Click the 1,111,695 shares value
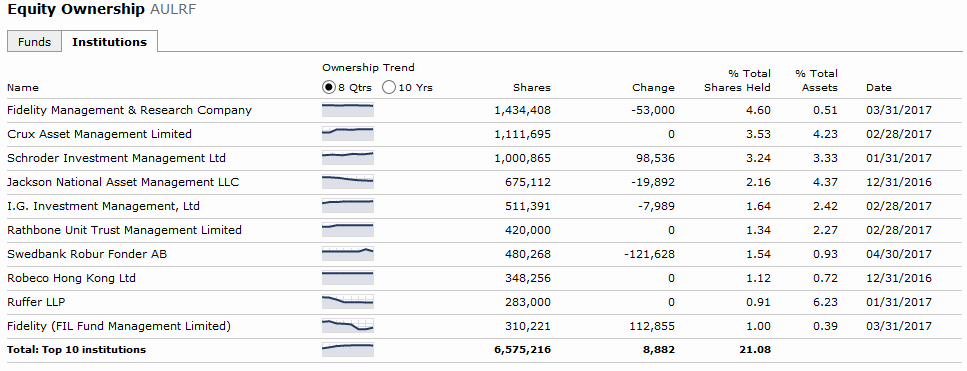 click(522, 134)
